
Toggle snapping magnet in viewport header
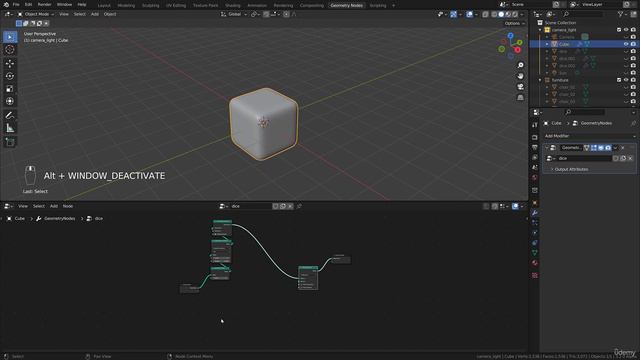point(266,14)
